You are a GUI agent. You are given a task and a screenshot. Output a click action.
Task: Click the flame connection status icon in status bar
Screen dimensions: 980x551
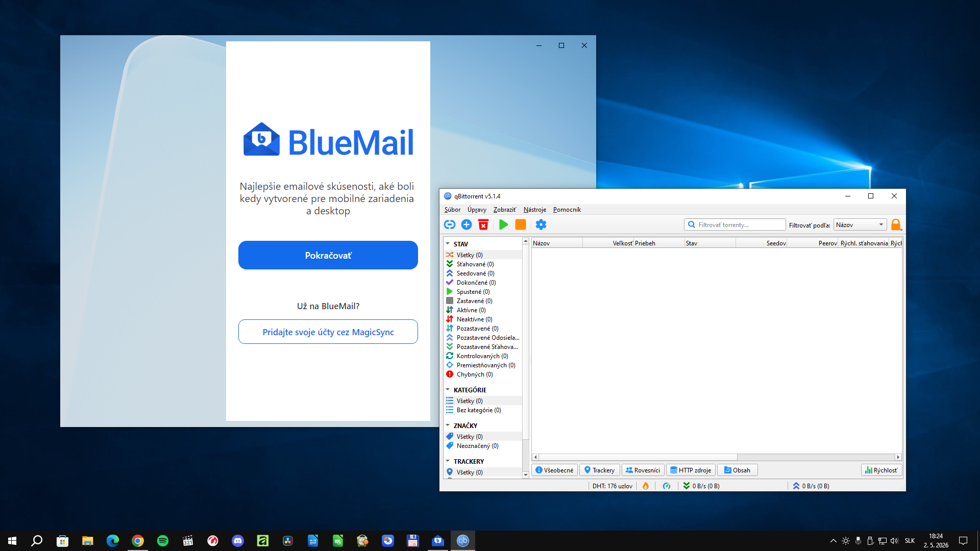click(646, 486)
